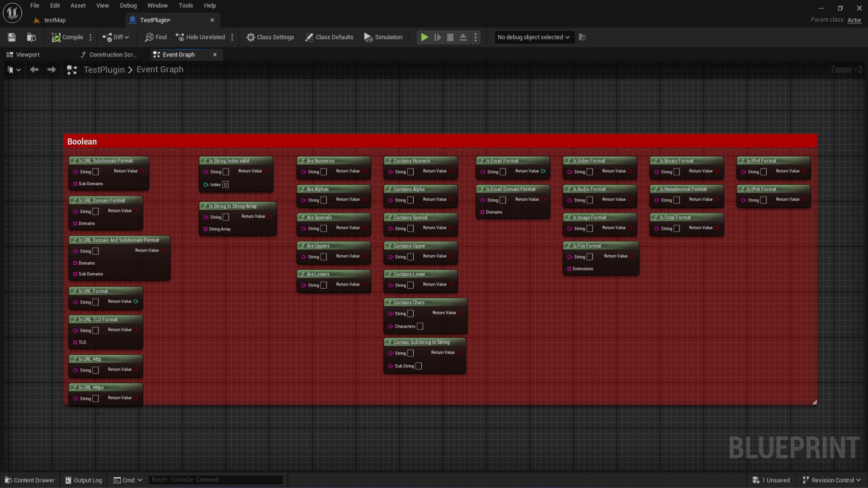Click the console command input field
Image resolution: width=868 pixels, height=488 pixels.
216,480
